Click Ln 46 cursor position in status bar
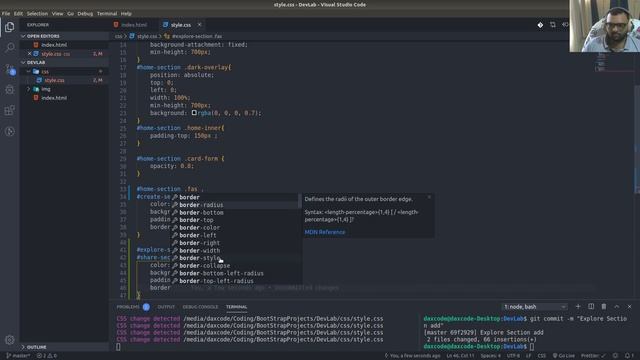The height and width of the screenshot is (360, 640). point(460,356)
